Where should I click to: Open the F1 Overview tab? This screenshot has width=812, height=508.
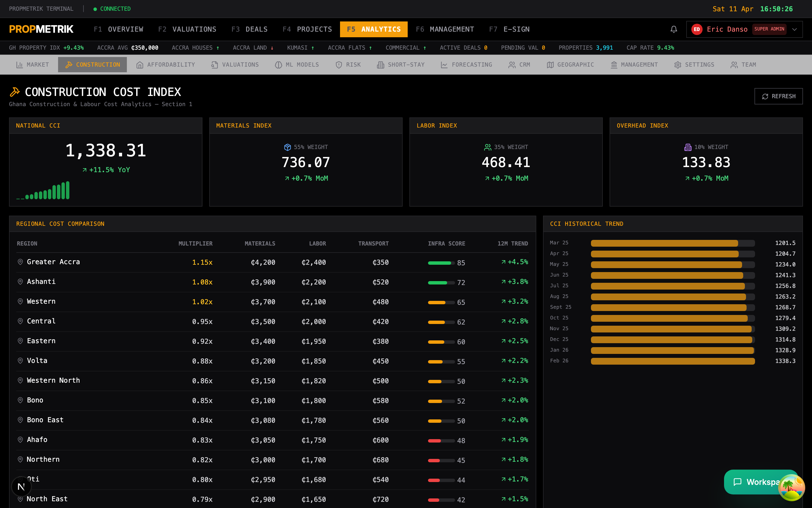point(118,29)
